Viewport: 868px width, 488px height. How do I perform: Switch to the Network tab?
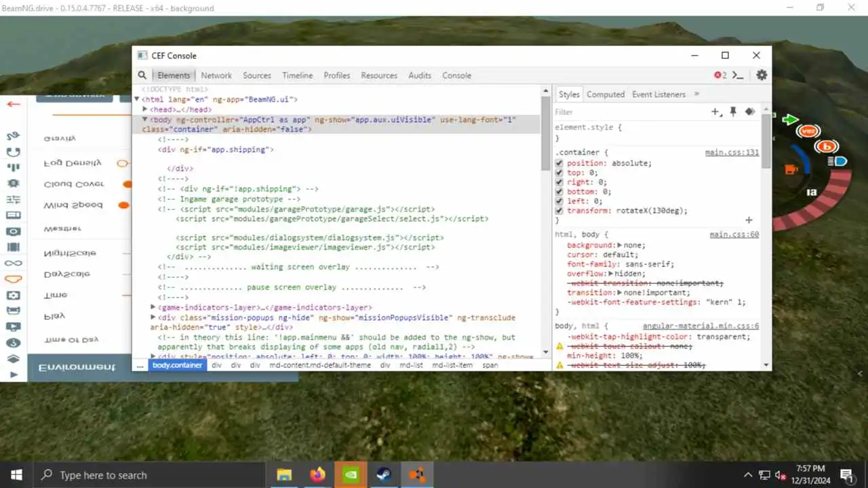click(216, 75)
